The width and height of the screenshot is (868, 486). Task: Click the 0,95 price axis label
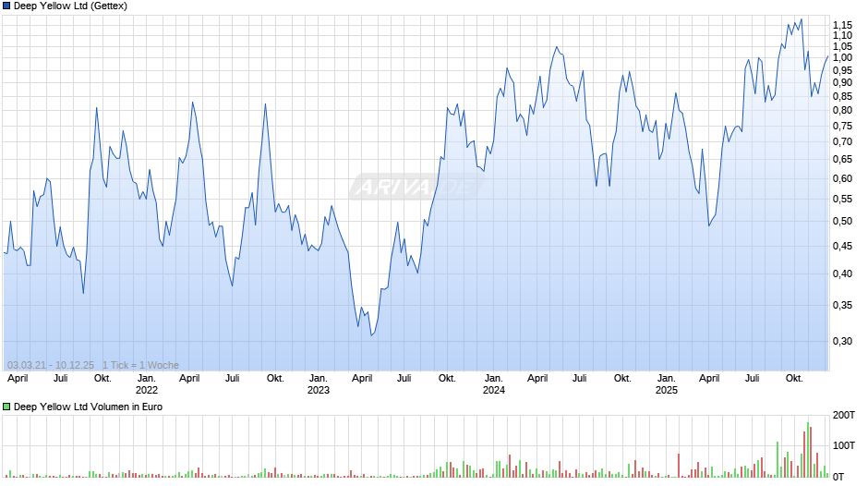pos(842,70)
